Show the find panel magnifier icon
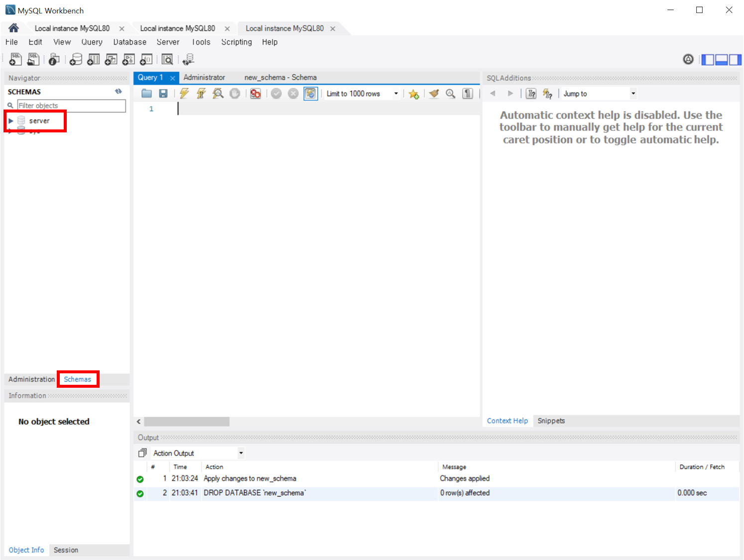This screenshot has height=560, width=744. coord(451,94)
